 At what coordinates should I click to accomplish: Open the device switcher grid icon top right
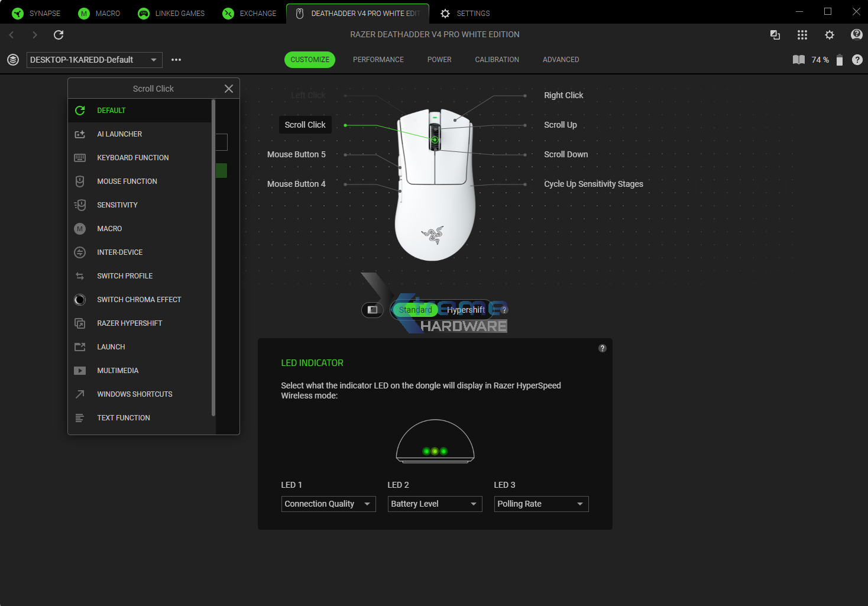pyautogui.click(x=802, y=35)
